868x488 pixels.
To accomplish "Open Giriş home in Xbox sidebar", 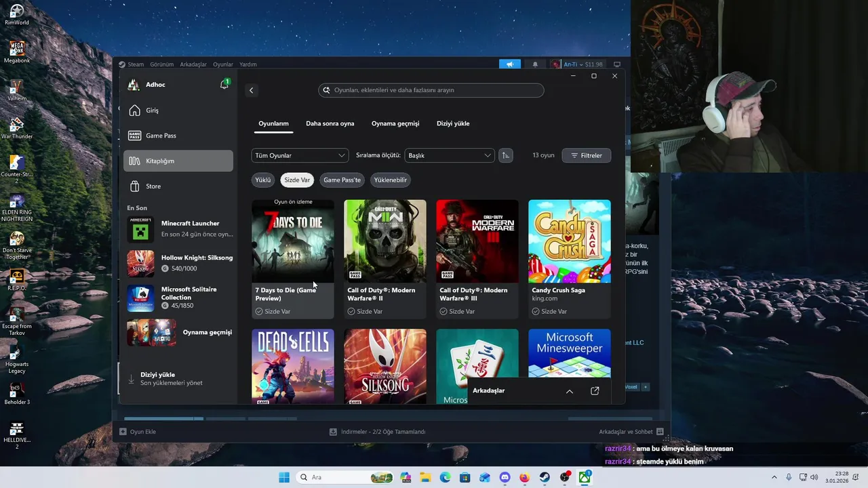I will coord(178,110).
